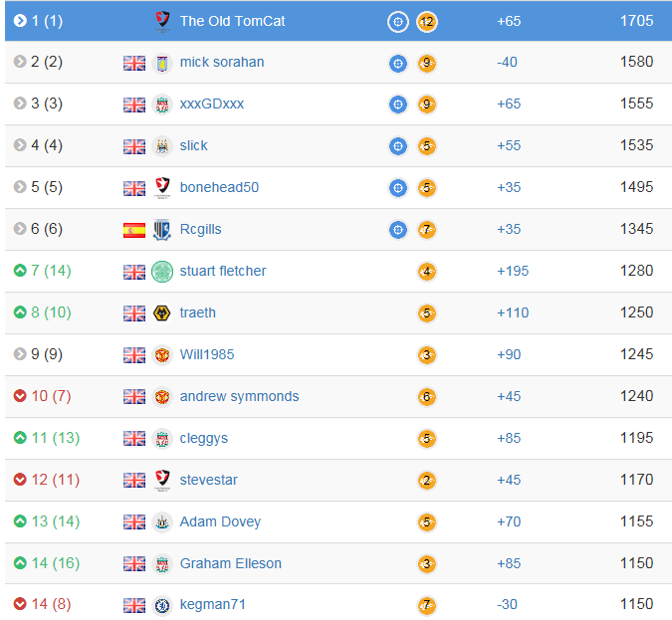
Task: Click the Celtic club badge next to stuart fletcher
Action: [x=162, y=272]
